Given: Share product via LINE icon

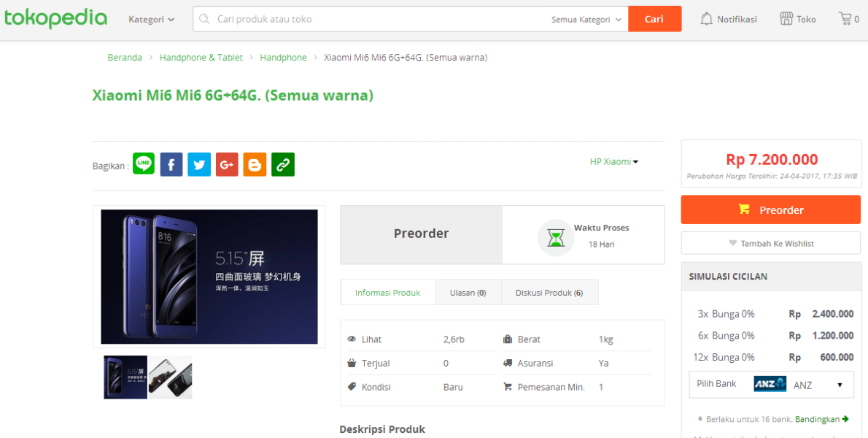Looking at the screenshot, I should click(x=144, y=164).
